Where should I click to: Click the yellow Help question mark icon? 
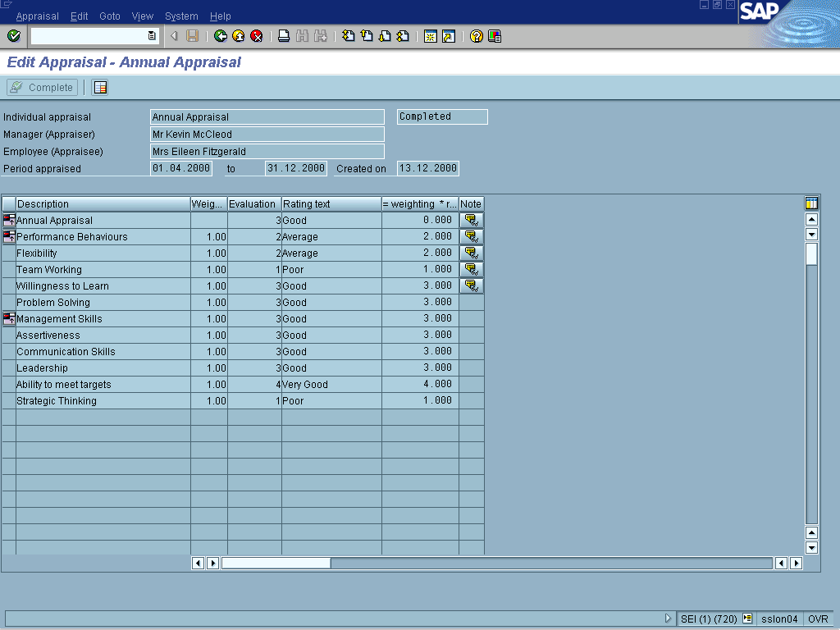tap(477, 36)
